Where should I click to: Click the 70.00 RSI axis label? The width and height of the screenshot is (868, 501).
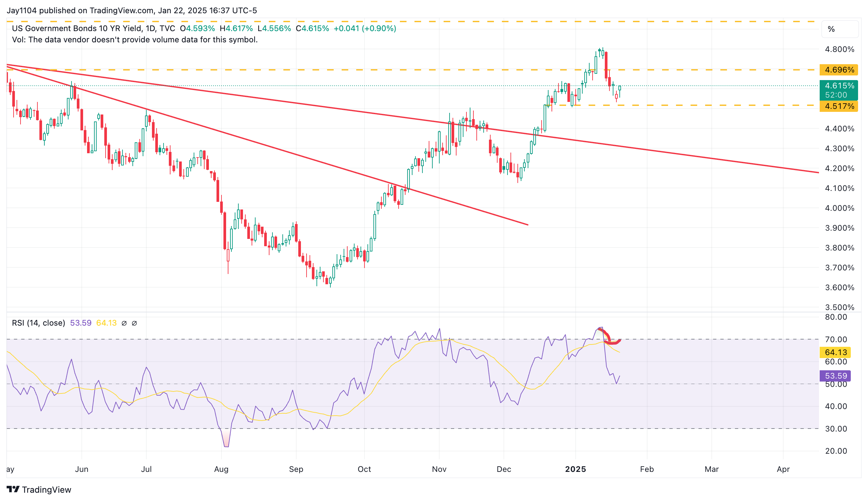[x=836, y=340]
